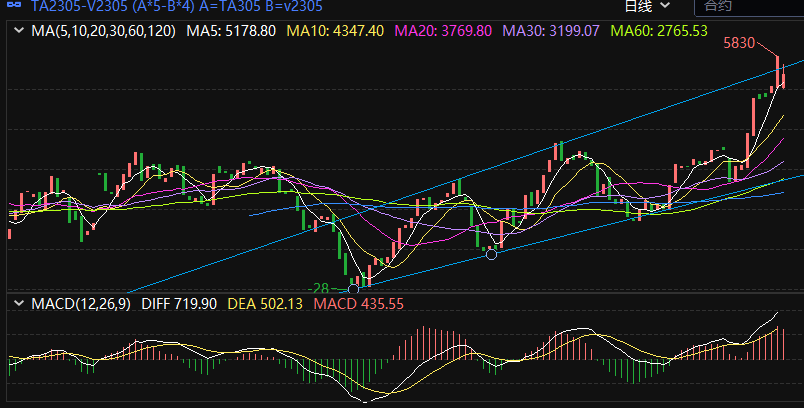Collapse the MA indicator panel chevron
The width and height of the screenshot is (804, 408).
tap(17, 31)
